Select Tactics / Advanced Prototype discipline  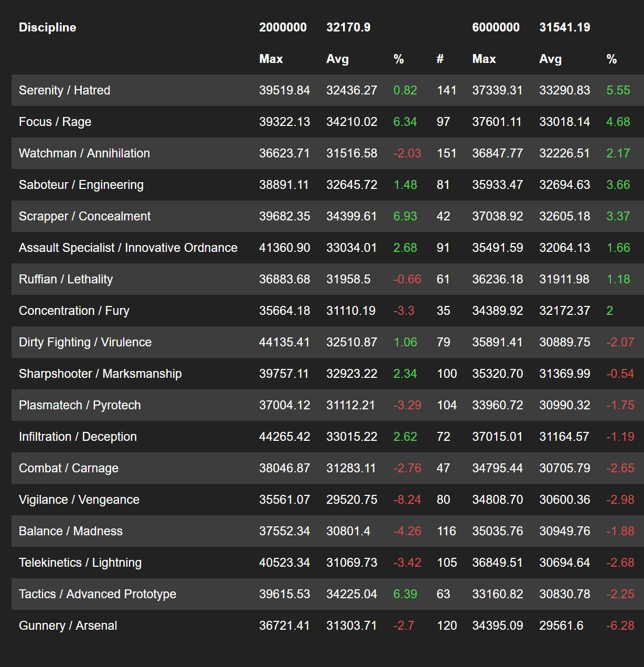click(98, 594)
